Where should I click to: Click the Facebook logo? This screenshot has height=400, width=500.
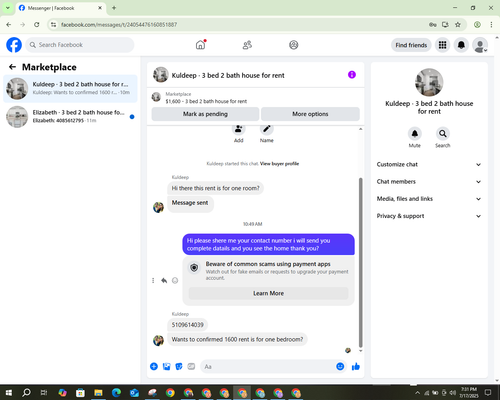click(x=14, y=45)
